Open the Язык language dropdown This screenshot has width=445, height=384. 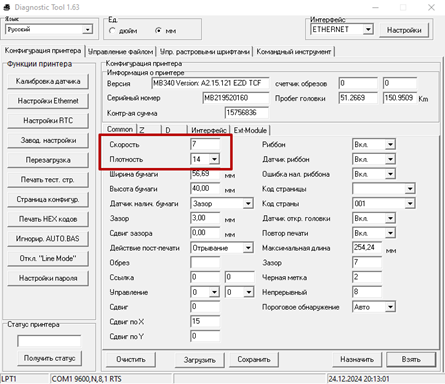click(x=87, y=30)
